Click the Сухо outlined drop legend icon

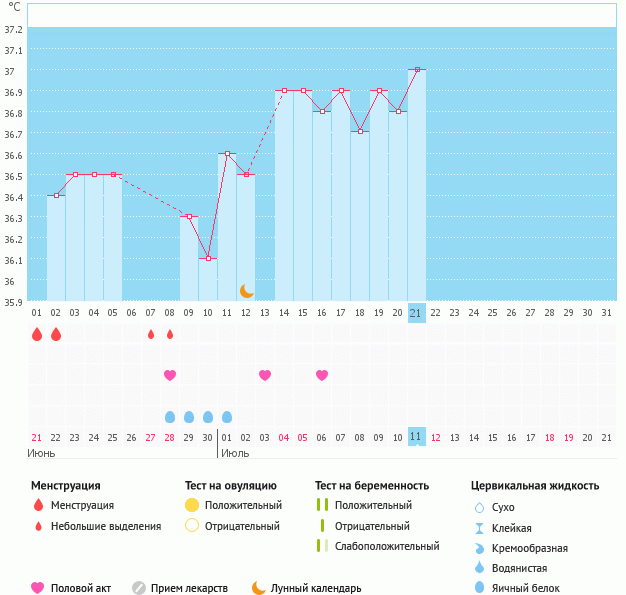click(479, 508)
